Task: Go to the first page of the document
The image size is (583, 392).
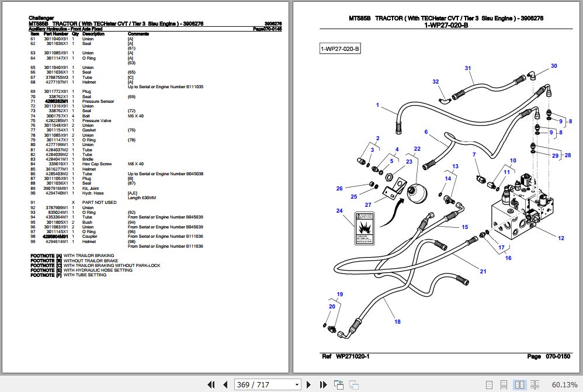Action: pyautogui.click(x=212, y=384)
